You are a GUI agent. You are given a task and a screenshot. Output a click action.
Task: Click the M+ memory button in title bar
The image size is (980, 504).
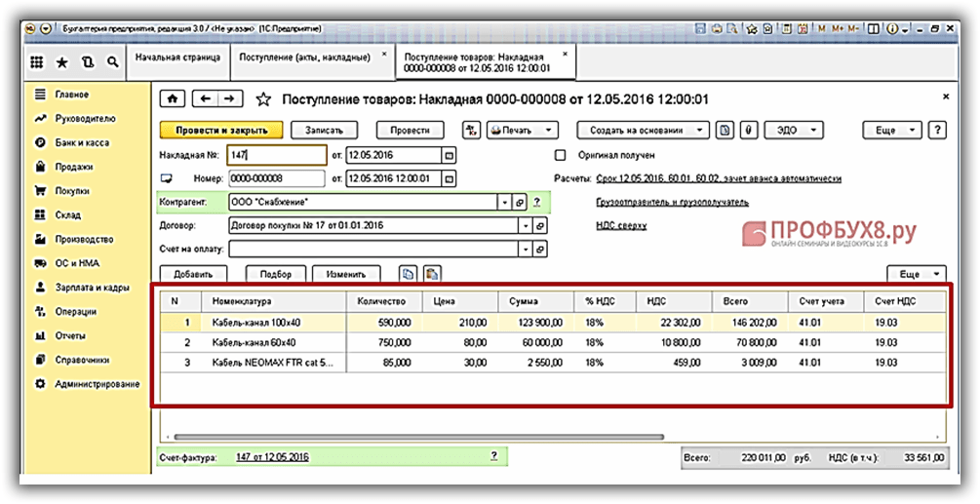839,28
